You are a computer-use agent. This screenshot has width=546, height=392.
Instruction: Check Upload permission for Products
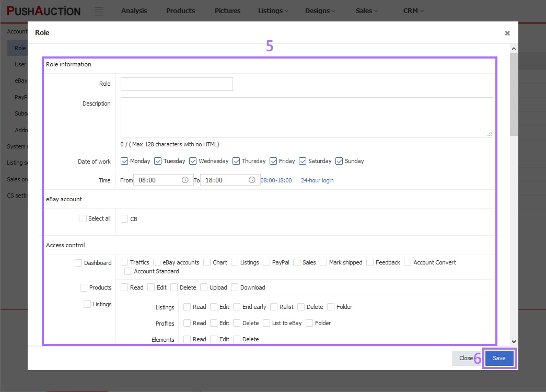click(205, 287)
